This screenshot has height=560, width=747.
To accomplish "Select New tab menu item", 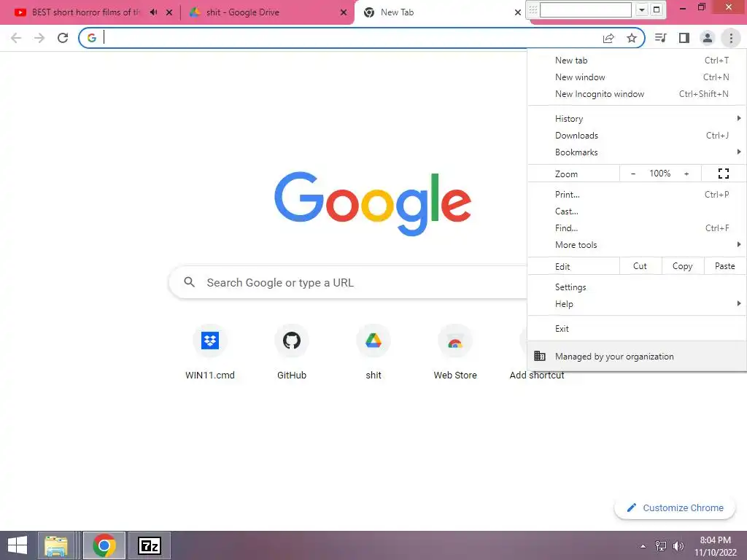I will pos(637,61).
